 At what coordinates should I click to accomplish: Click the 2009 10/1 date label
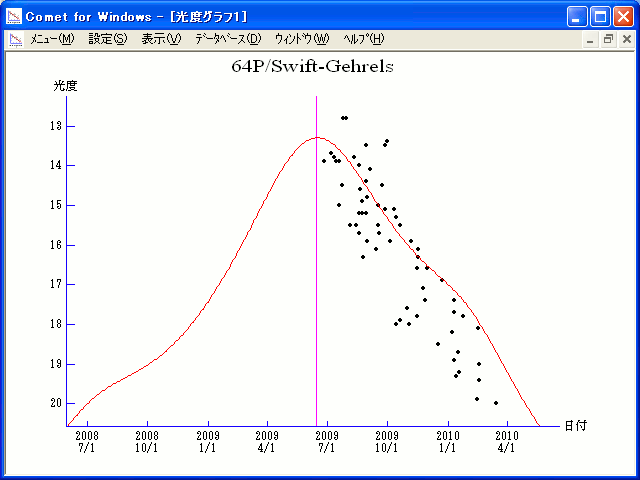point(387,442)
